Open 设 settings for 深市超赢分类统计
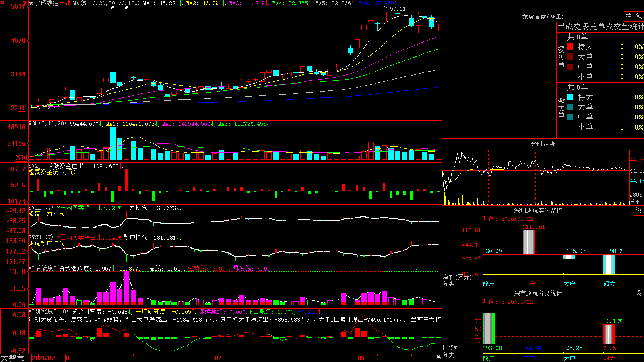 tap(639, 293)
